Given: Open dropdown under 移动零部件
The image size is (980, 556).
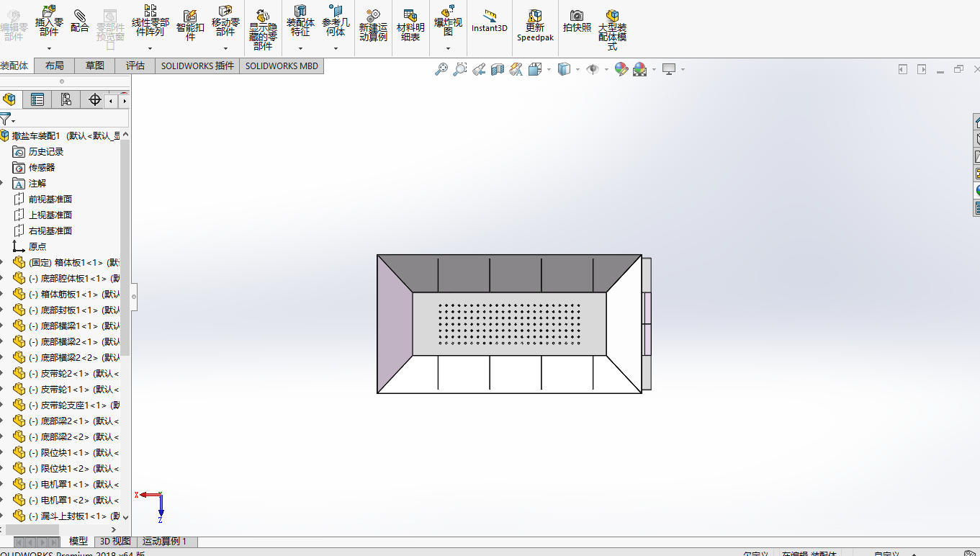Looking at the screenshot, I should tap(225, 49).
